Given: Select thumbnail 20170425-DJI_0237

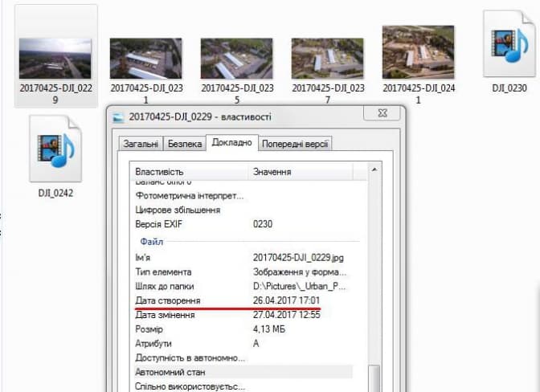Looking at the screenshot, I should click(x=327, y=58).
